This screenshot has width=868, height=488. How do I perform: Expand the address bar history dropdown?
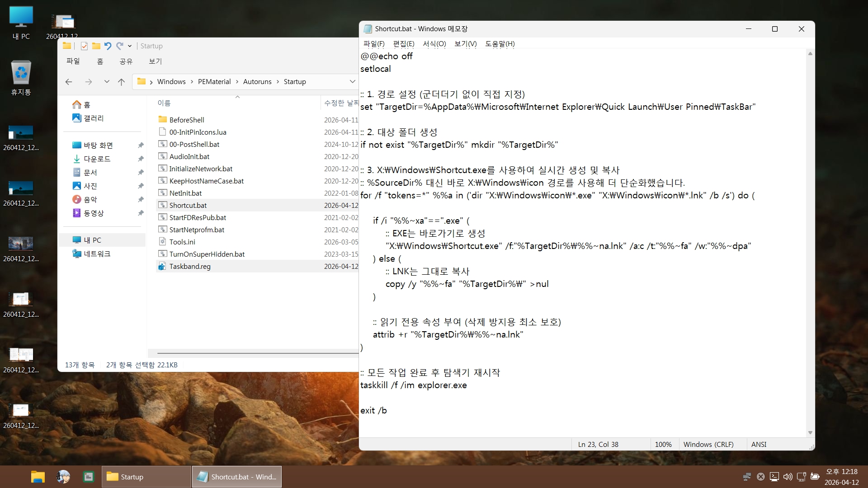tap(352, 82)
